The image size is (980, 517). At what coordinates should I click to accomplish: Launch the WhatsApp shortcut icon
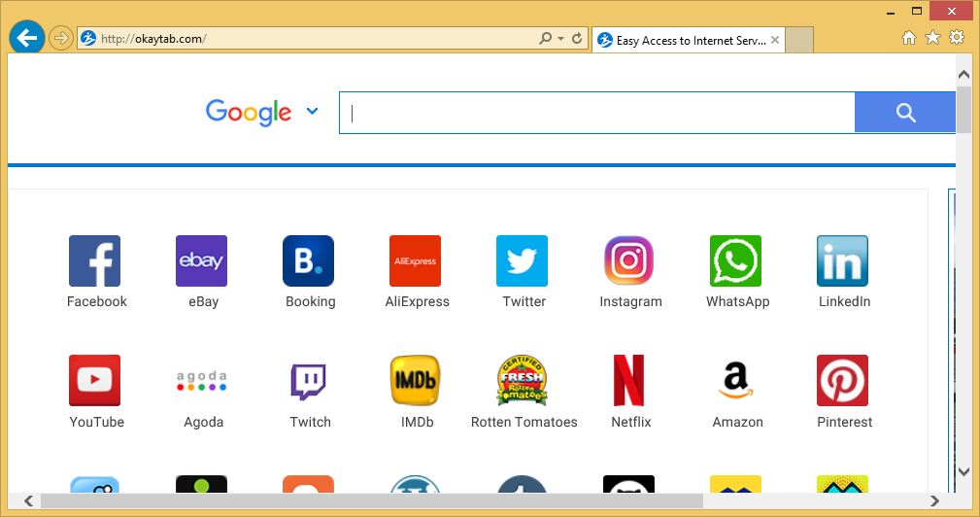tap(735, 260)
